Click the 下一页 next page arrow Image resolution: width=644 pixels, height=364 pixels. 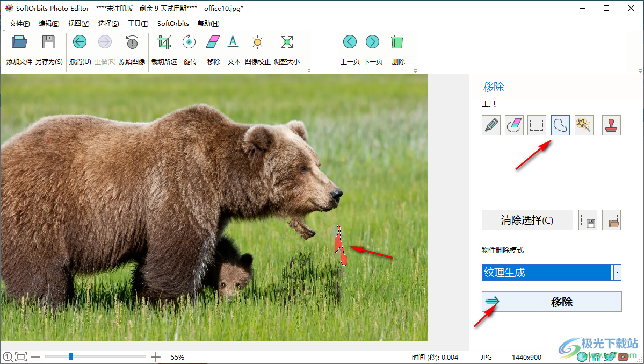[373, 41]
